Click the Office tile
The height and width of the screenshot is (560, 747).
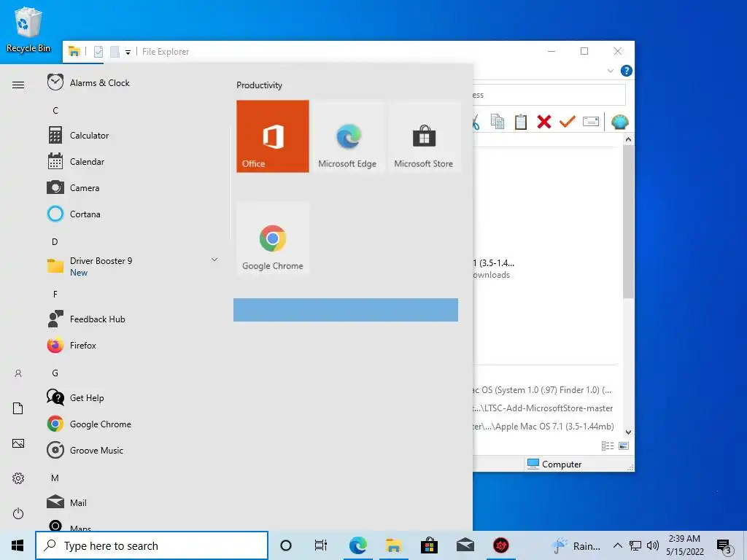click(x=273, y=136)
